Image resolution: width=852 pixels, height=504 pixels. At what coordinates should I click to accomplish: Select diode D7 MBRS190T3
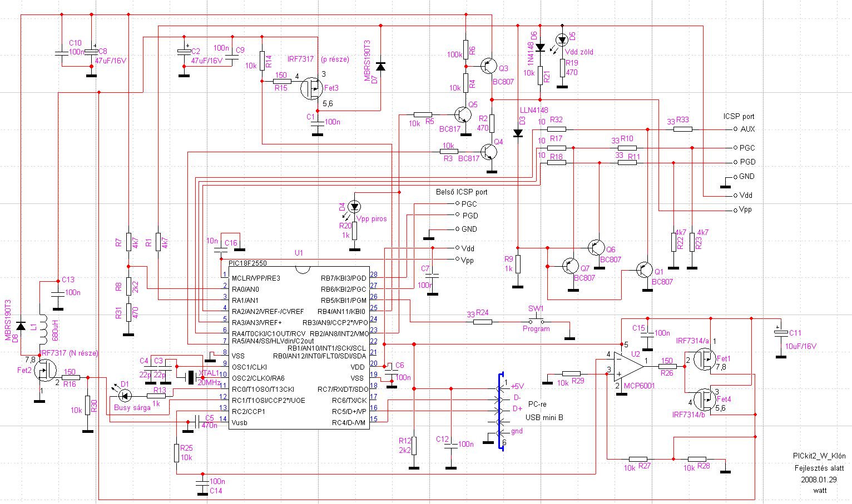click(380, 66)
